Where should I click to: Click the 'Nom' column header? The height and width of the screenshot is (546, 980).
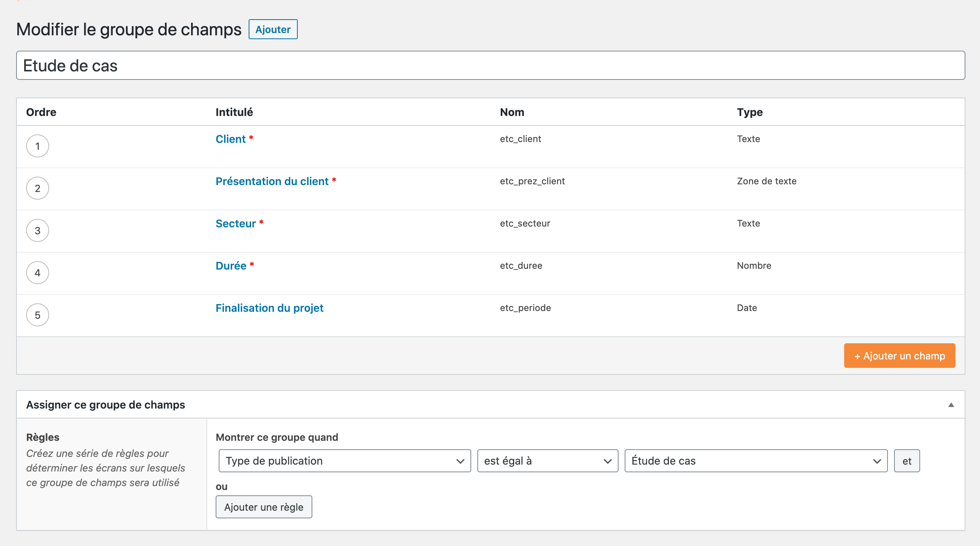pyautogui.click(x=512, y=112)
